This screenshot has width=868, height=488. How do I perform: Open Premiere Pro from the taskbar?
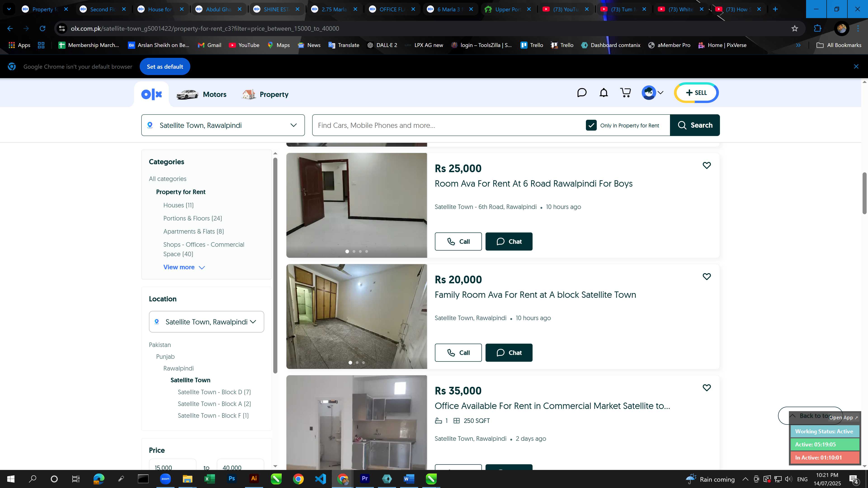click(365, 479)
